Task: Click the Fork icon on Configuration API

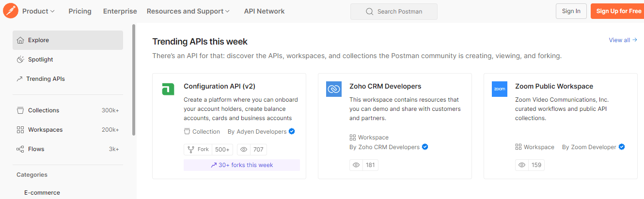Action: pos(190,150)
